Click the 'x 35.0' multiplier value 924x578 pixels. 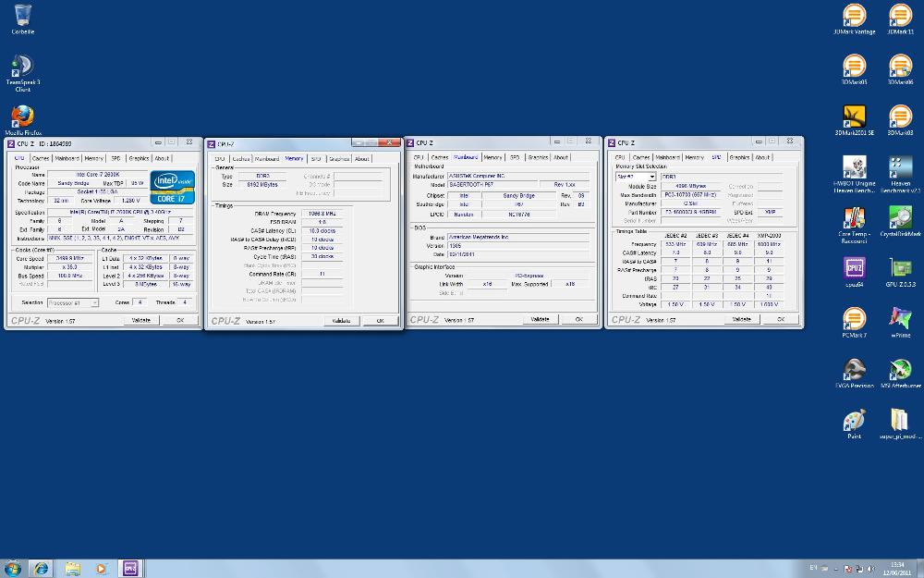(69, 267)
